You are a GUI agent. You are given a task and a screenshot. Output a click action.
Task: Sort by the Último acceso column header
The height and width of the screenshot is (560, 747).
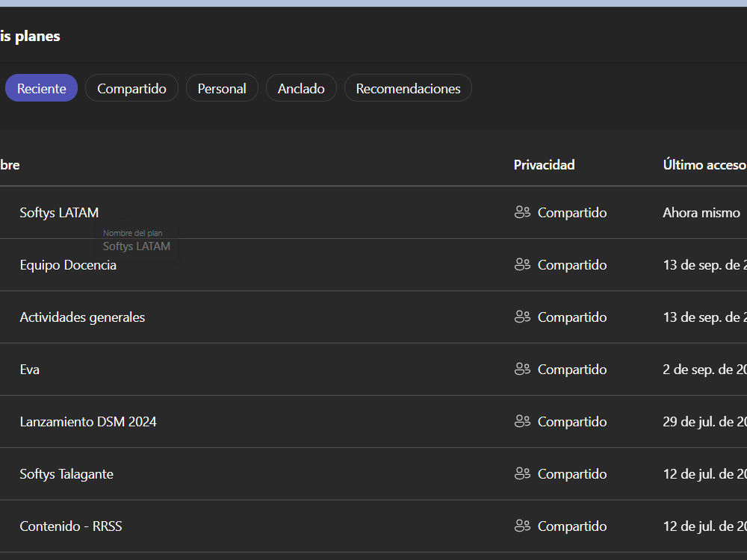point(704,165)
